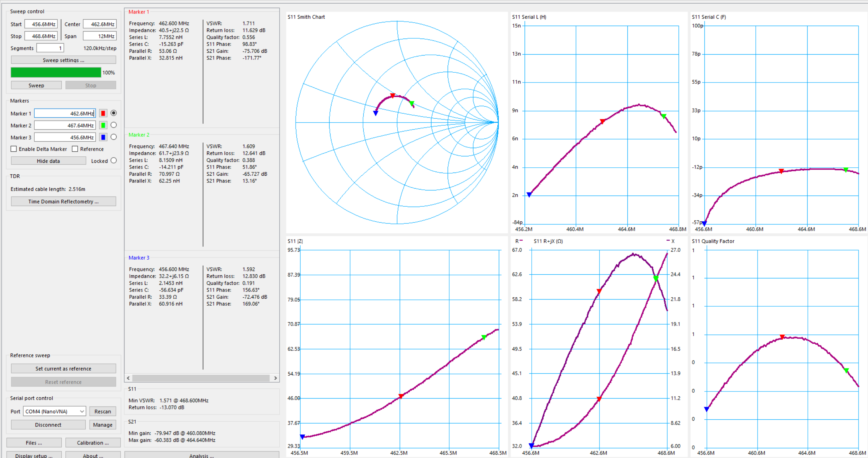Click the S11 Quality Factor chart title

(713, 241)
